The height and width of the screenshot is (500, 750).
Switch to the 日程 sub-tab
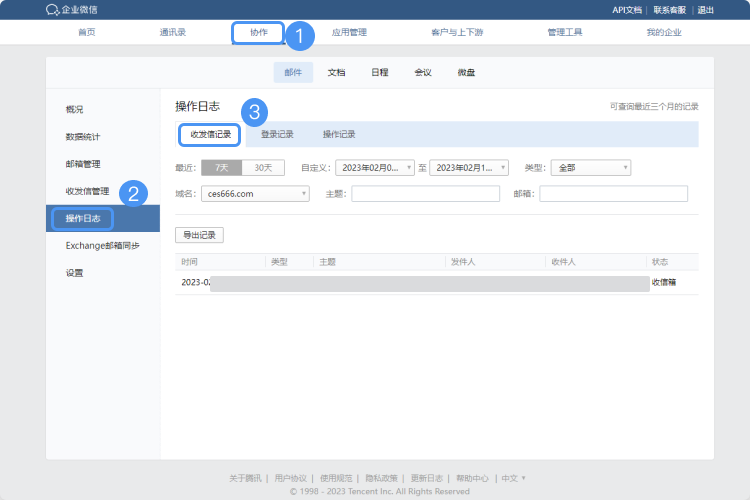tap(380, 72)
